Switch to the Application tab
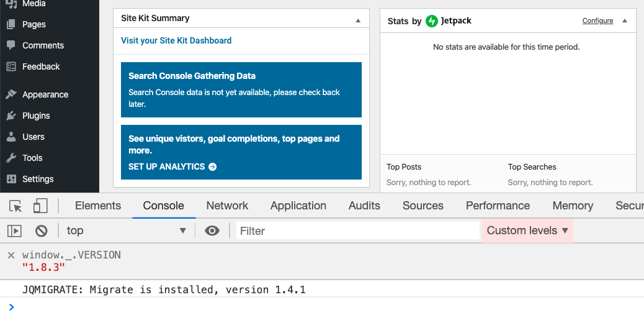This screenshot has width=644, height=333. tap(298, 206)
